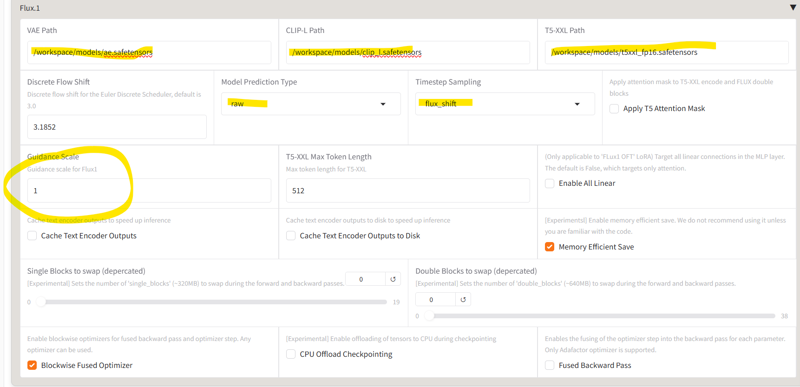Click Single Blocks to swap number box
Screen dimensions: 800x387
(x=365, y=279)
